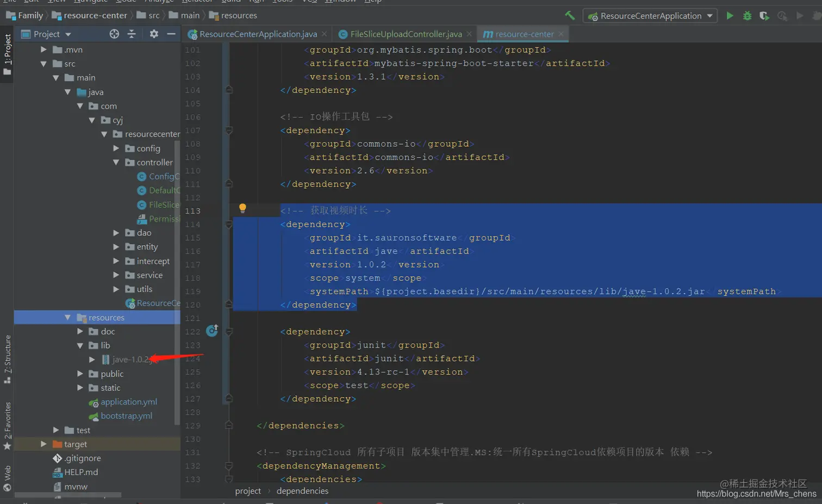Expand the .mvn folder

point(43,49)
